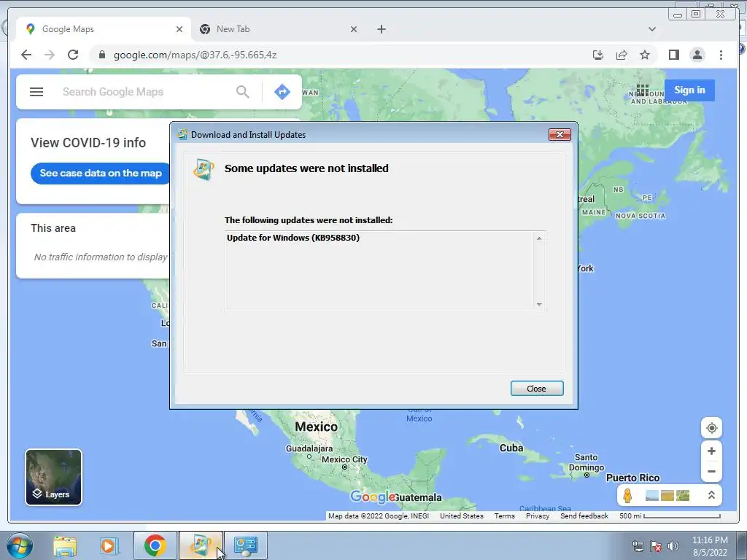Open the Control Panel taskbar icon
Screen dimensions: 747x560
246,545
